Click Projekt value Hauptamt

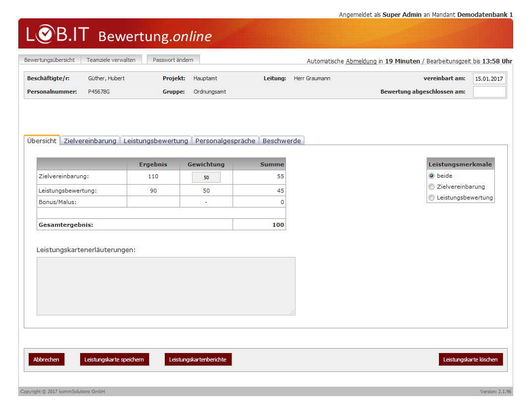pos(205,78)
